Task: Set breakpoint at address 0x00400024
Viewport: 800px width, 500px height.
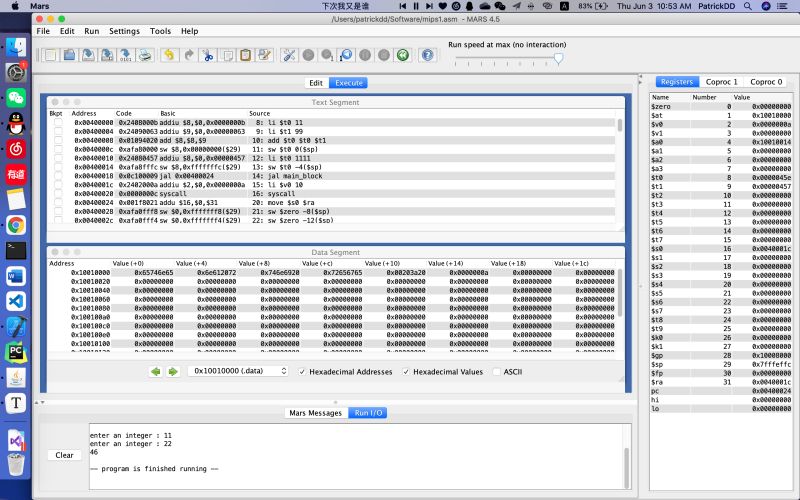Action: [x=58, y=203]
